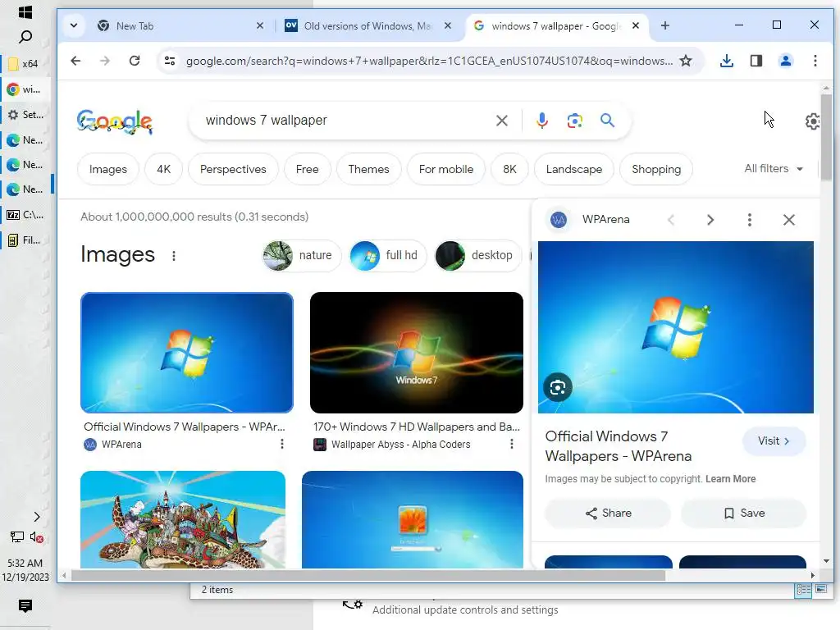Open Chrome profile avatar
Viewport: 840px width, 630px height.
(785, 61)
